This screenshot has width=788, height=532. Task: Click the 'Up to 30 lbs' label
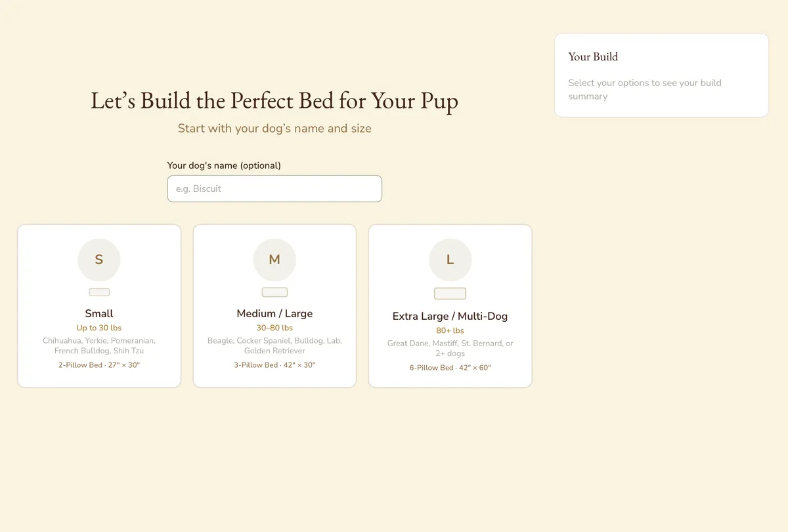pyautogui.click(x=98, y=328)
